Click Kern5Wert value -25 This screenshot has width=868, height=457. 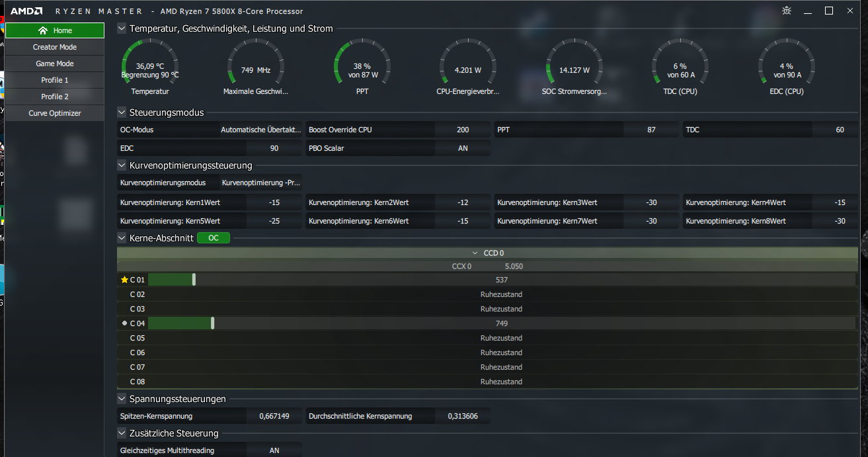(274, 221)
